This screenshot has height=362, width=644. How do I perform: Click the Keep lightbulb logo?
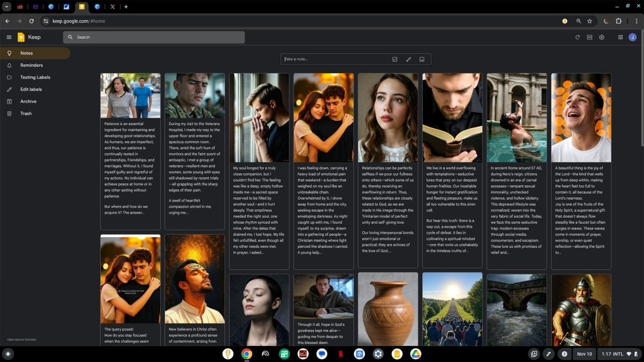(x=21, y=37)
